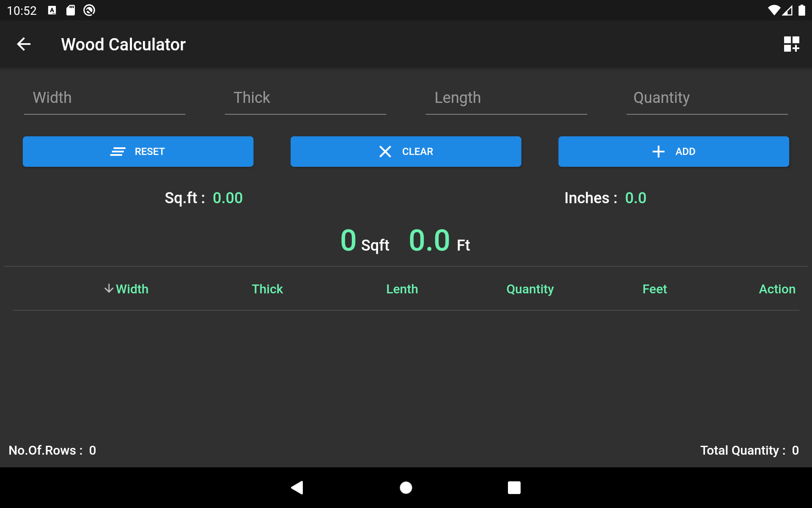This screenshot has height=508, width=812.
Task: Sort by the Lenth column header
Action: pyautogui.click(x=402, y=289)
